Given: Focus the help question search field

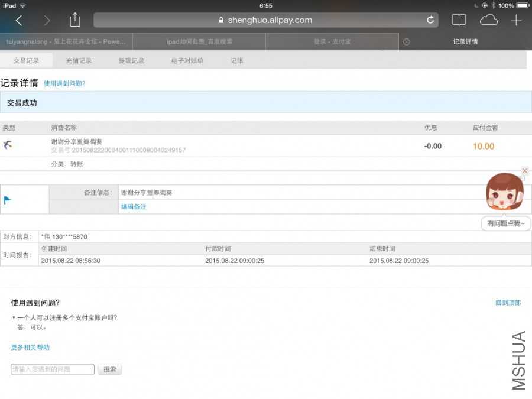Looking at the screenshot, I should 53,369.
